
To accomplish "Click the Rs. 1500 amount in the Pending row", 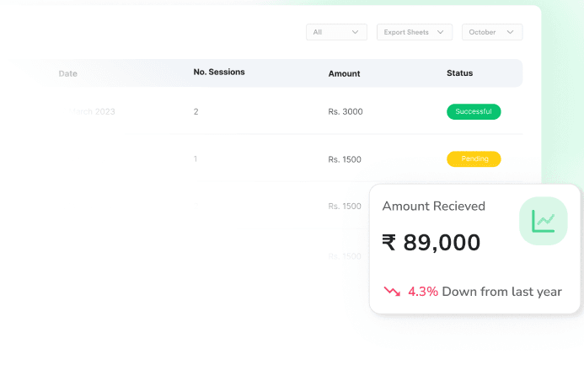I will pyautogui.click(x=345, y=159).
